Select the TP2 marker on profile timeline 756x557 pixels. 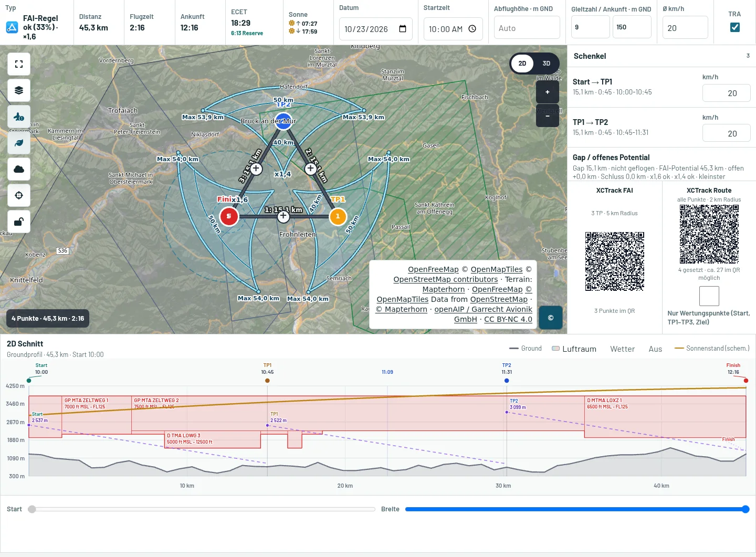507,381
